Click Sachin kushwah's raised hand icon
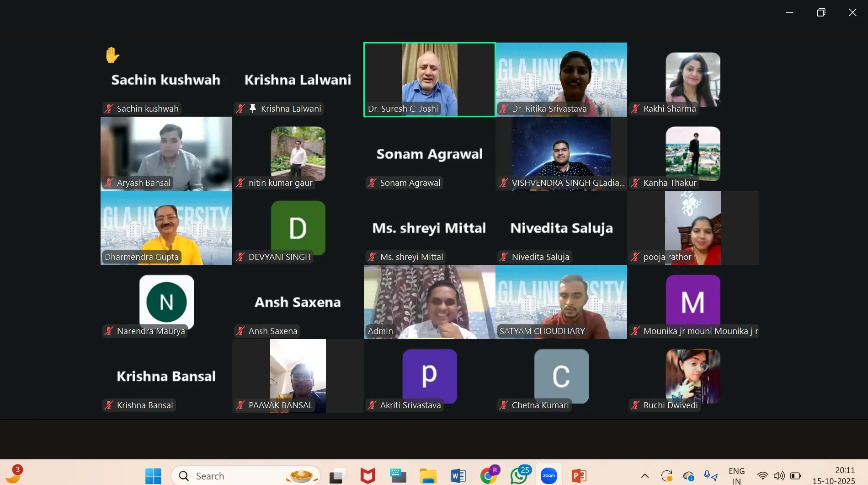The height and width of the screenshot is (485, 868). tap(112, 55)
